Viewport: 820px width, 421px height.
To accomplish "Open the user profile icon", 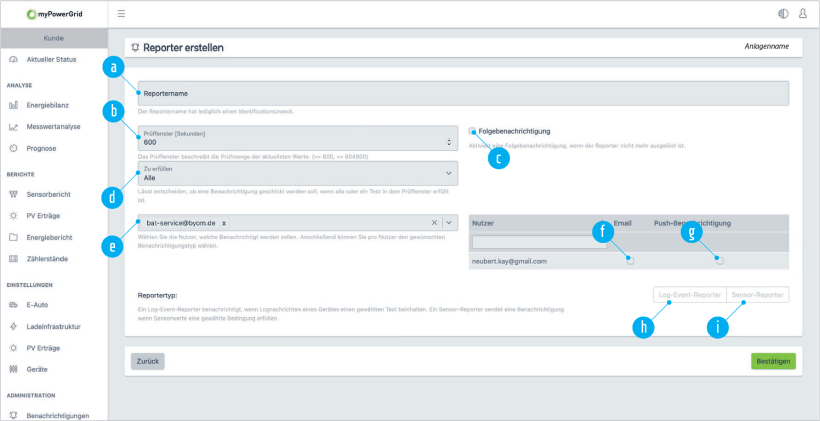I will pos(803,14).
